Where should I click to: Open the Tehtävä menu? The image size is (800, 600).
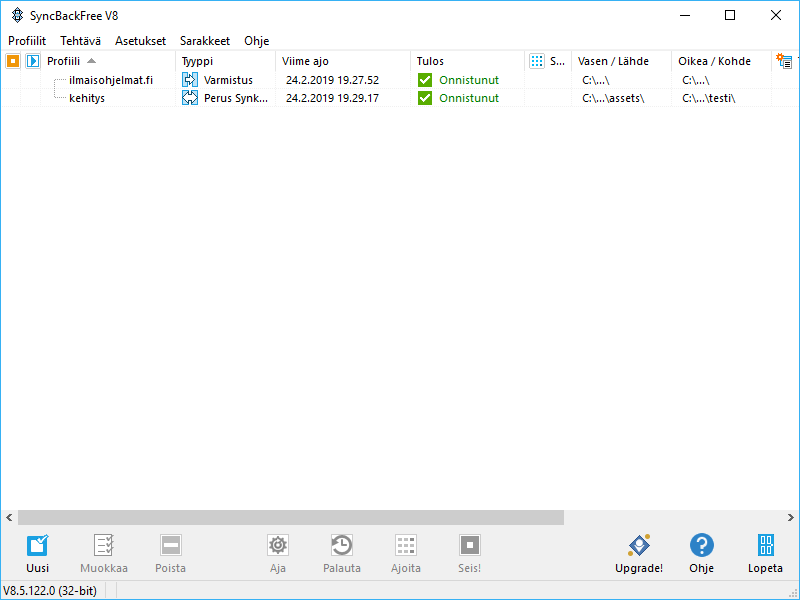pyautogui.click(x=80, y=41)
